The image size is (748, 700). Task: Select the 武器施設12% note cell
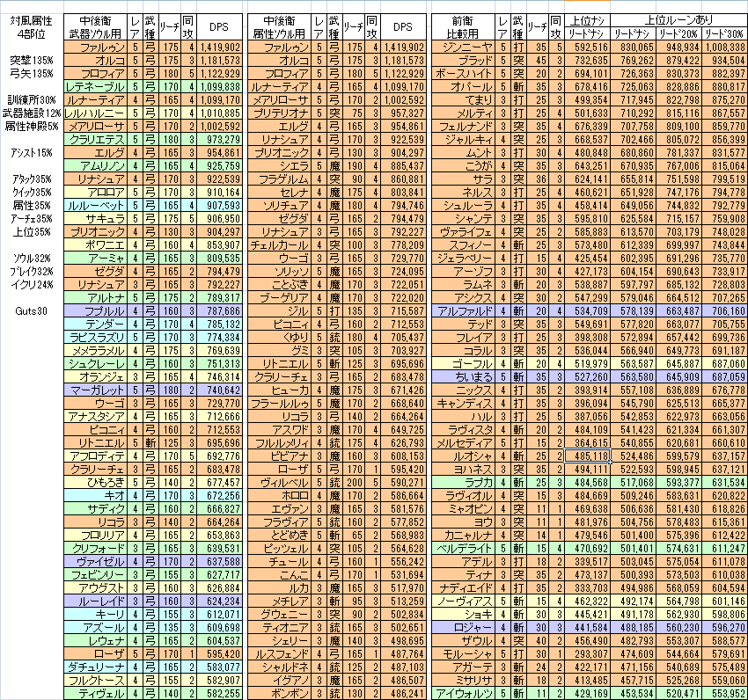pyautogui.click(x=32, y=113)
